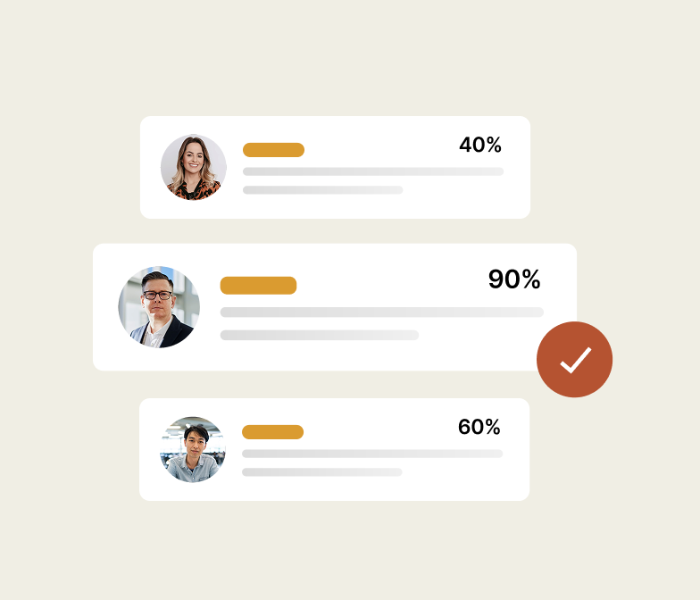Viewport: 700px width, 600px height.
Task: Open the profile photo of the man wearing glasses
Action: [158, 307]
